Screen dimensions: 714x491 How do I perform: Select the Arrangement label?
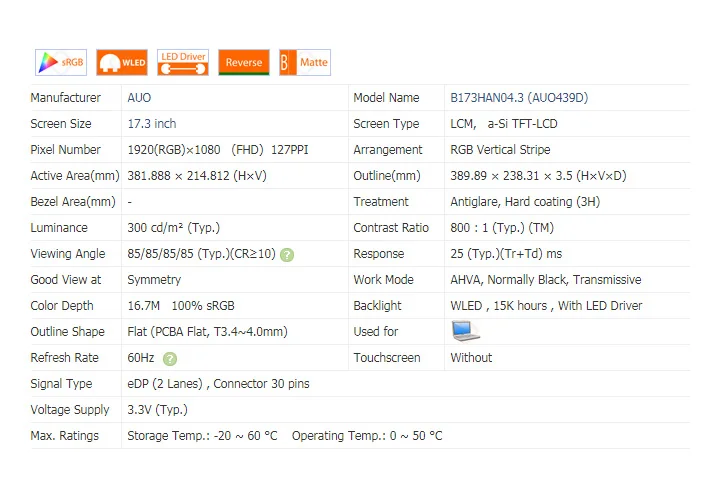tap(388, 150)
